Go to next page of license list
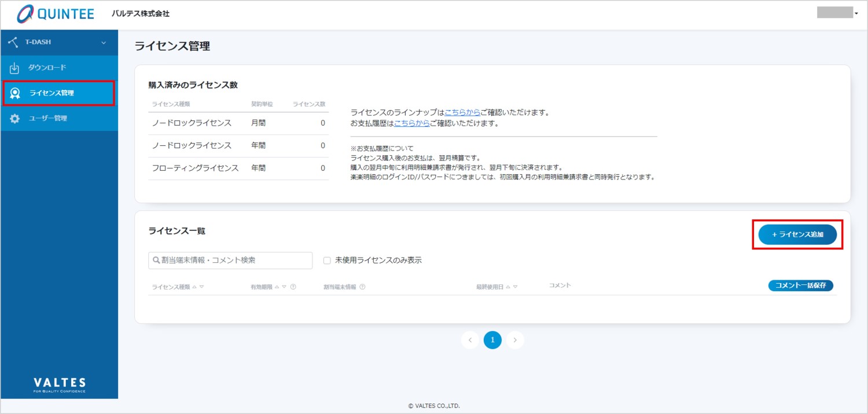The image size is (868, 414). click(x=515, y=340)
